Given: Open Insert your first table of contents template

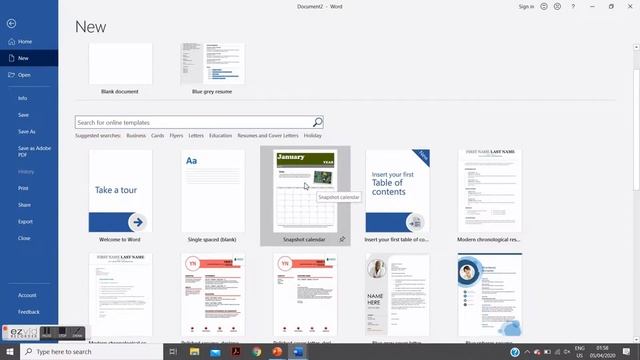Looking at the screenshot, I should pyautogui.click(x=397, y=196).
